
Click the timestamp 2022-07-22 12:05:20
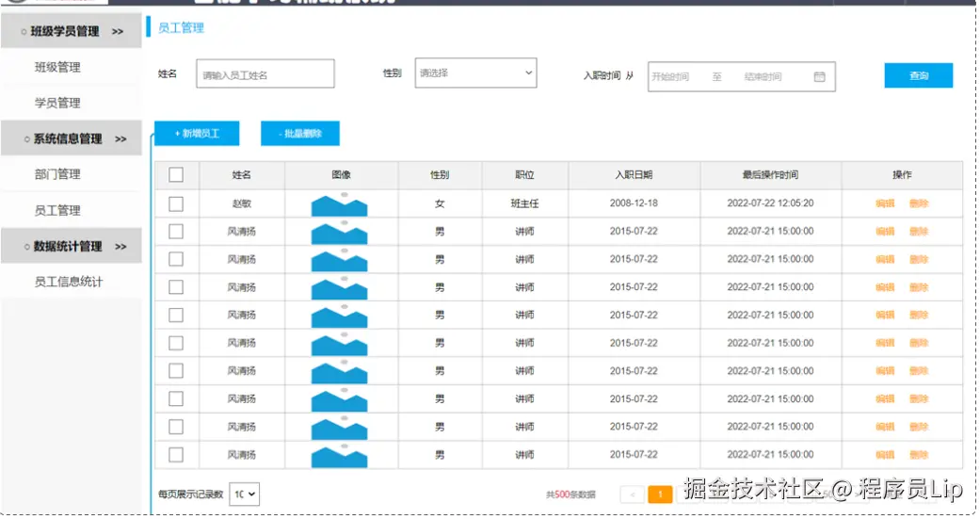click(x=770, y=203)
